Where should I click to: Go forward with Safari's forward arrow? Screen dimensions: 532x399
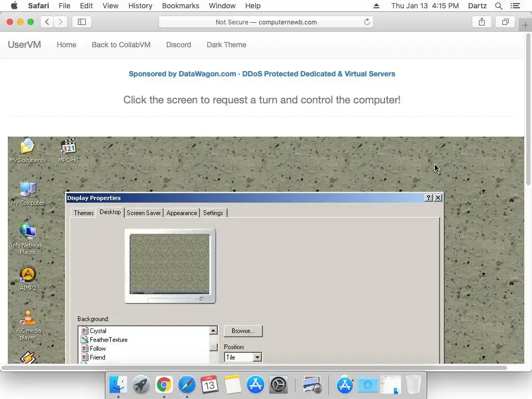pos(60,22)
